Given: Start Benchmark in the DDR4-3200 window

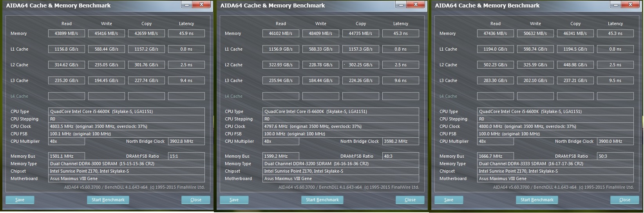Looking at the screenshot, I should 322,200.
